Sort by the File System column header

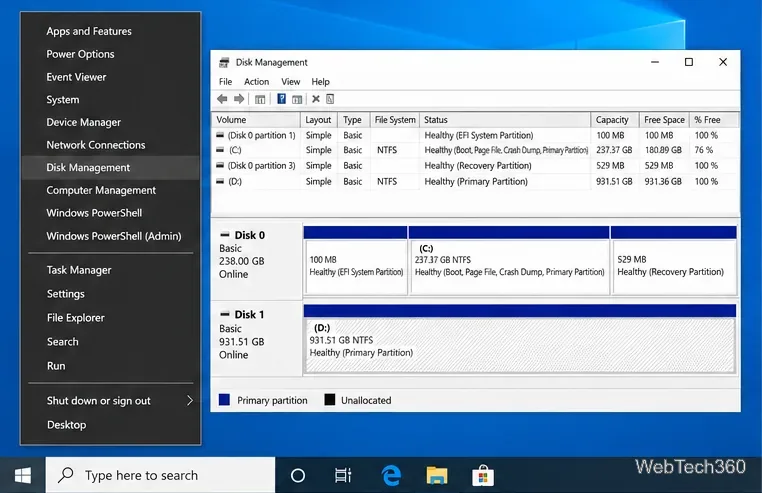tap(395, 120)
